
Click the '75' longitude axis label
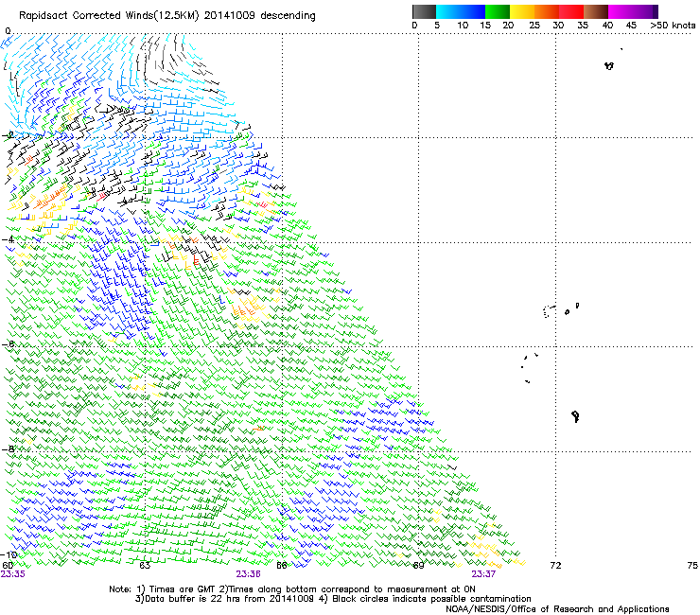(x=692, y=566)
